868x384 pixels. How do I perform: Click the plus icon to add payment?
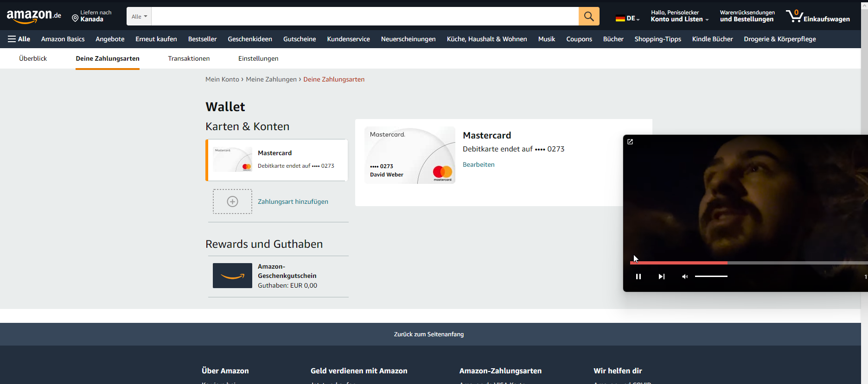pyautogui.click(x=232, y=201)
